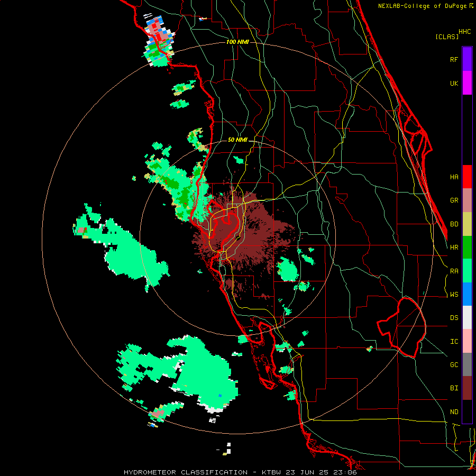Click the DS legend label
Viewport: 476px width, 476px height.
tap(454, 318)
